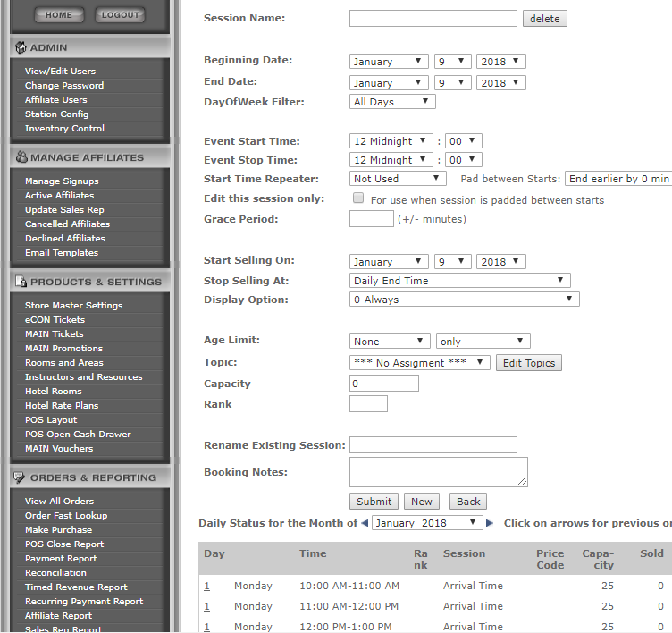Open Topic No Assigment dropdown
The width and height of the screenshot is (672, 633).
(420, 363)
